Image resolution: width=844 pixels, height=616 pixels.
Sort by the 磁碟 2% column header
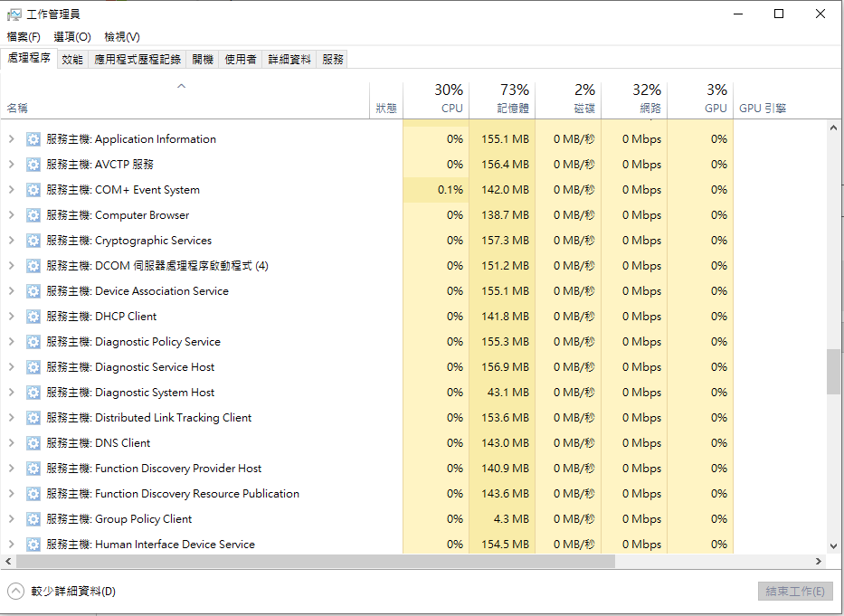(x=568, y=100)
